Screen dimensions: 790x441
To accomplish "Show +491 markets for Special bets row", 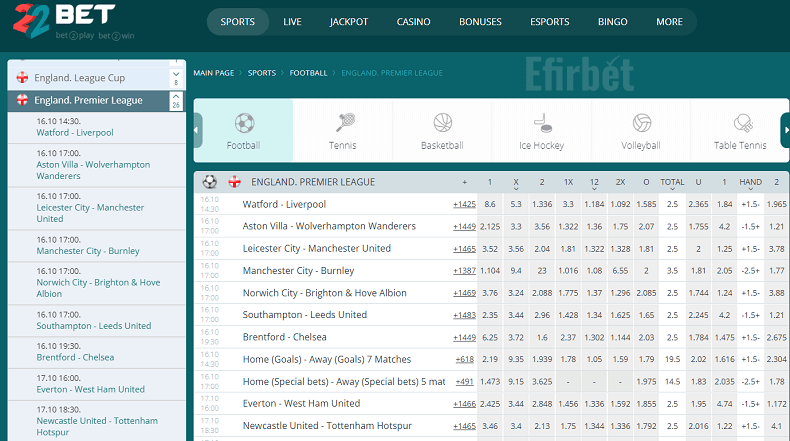I will [x=465, y=382].
